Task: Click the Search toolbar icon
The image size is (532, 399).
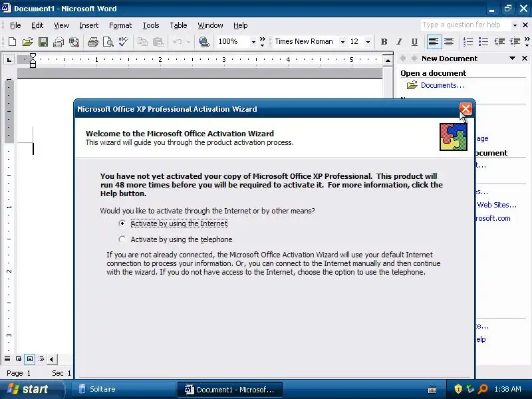Action: click(x=74, y=42)
